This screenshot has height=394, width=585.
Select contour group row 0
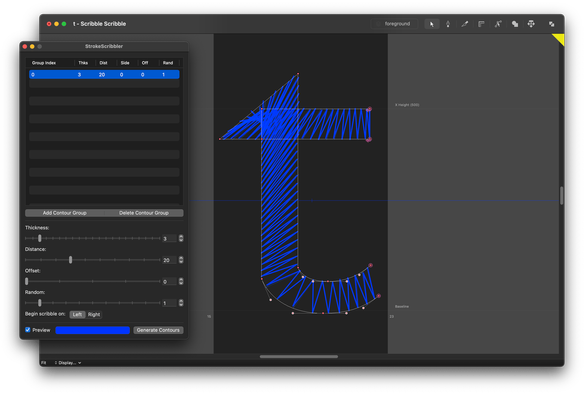(x=104, y=75)
